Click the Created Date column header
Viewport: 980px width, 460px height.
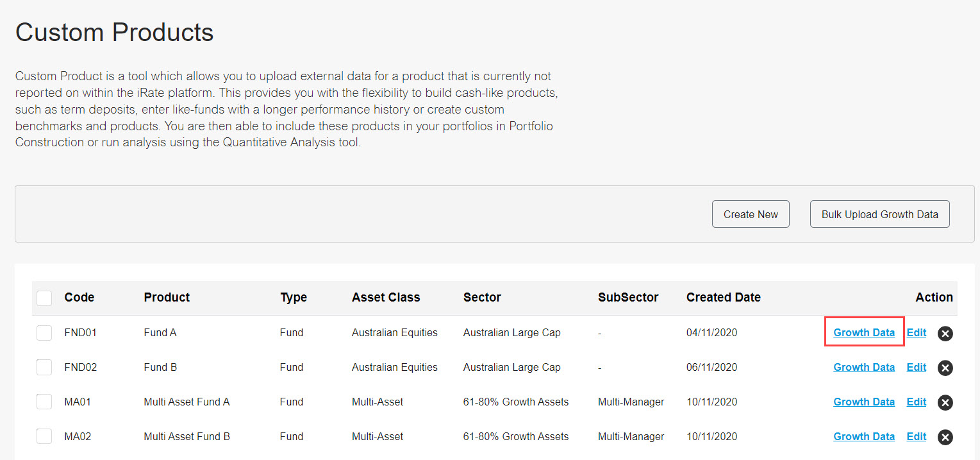point(724,297)
